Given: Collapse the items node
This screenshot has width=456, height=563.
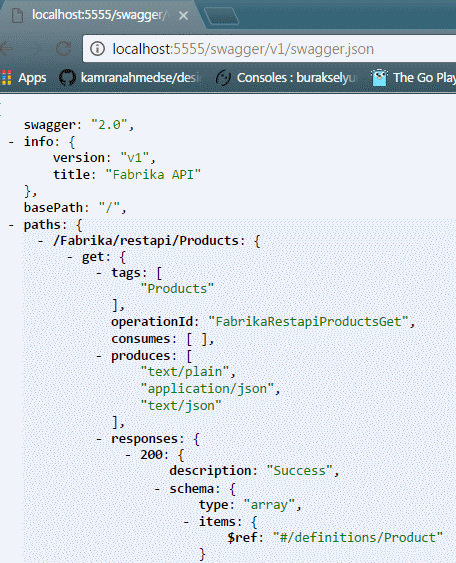Looking at the screenshot, I should (x=186, y=522).
